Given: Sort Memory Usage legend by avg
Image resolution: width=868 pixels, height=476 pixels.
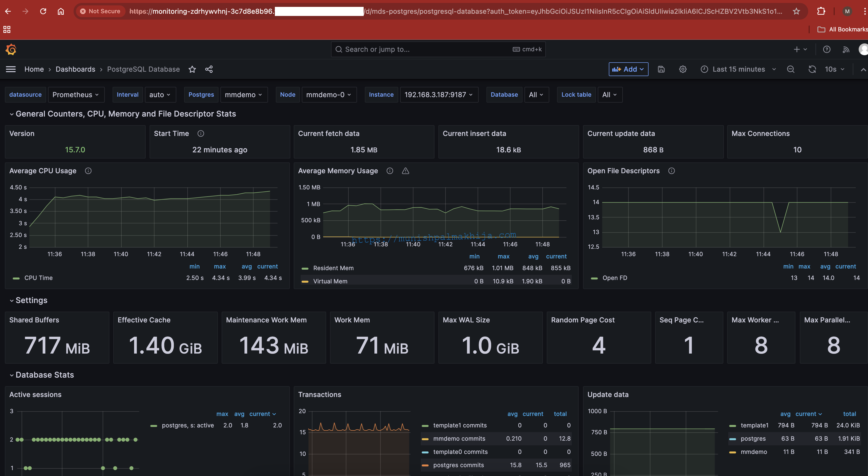Looking at the screenshot, I should pos(533,257).
